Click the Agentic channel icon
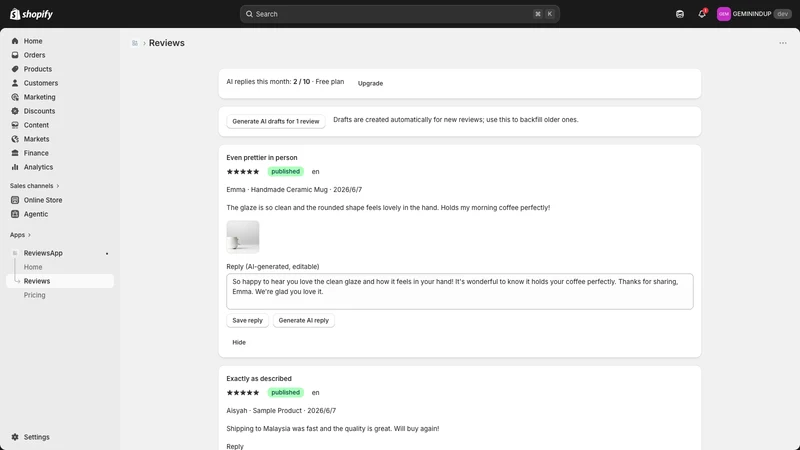800x450 pixels. (15, 214)
